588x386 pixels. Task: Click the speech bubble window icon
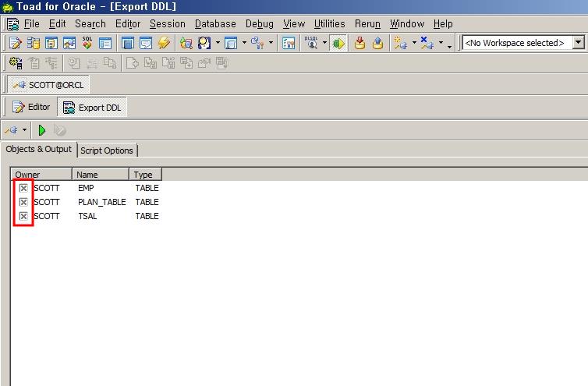[x=145, y=43]
